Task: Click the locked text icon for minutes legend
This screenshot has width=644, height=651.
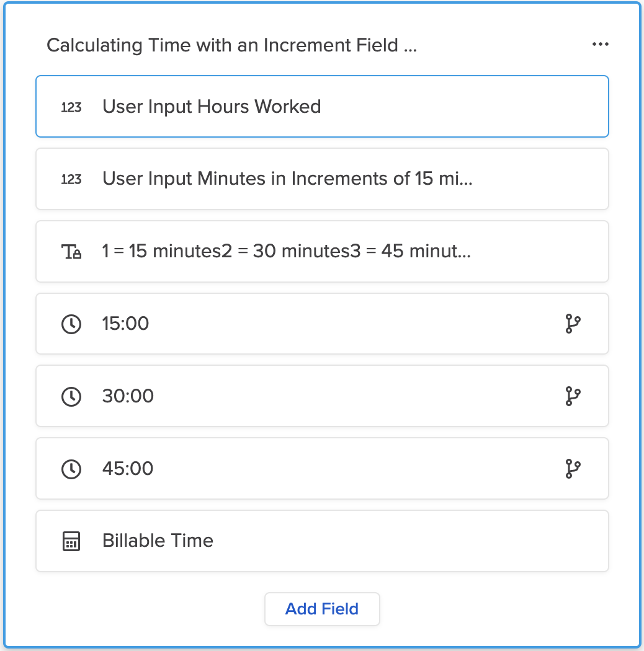Action: tap(71, 252)
